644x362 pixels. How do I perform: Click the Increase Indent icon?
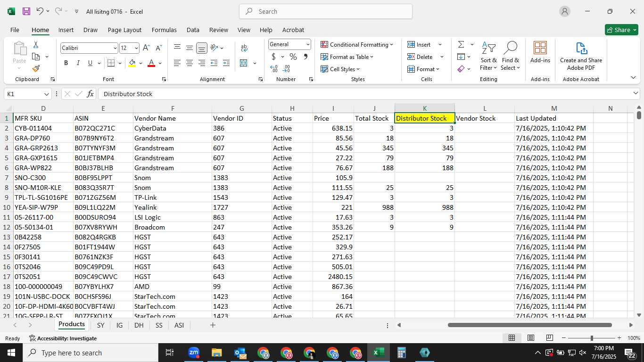[226, 63]
